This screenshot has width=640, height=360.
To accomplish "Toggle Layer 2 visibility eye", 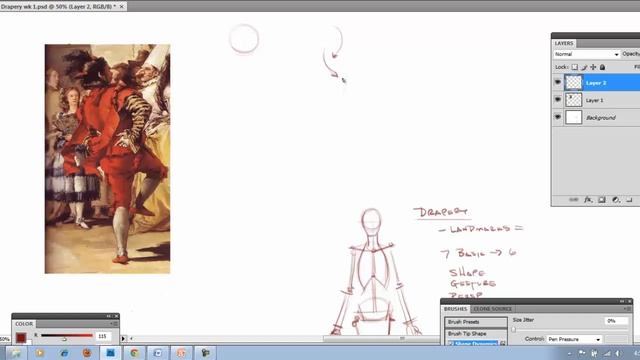I will pos(558,82).
